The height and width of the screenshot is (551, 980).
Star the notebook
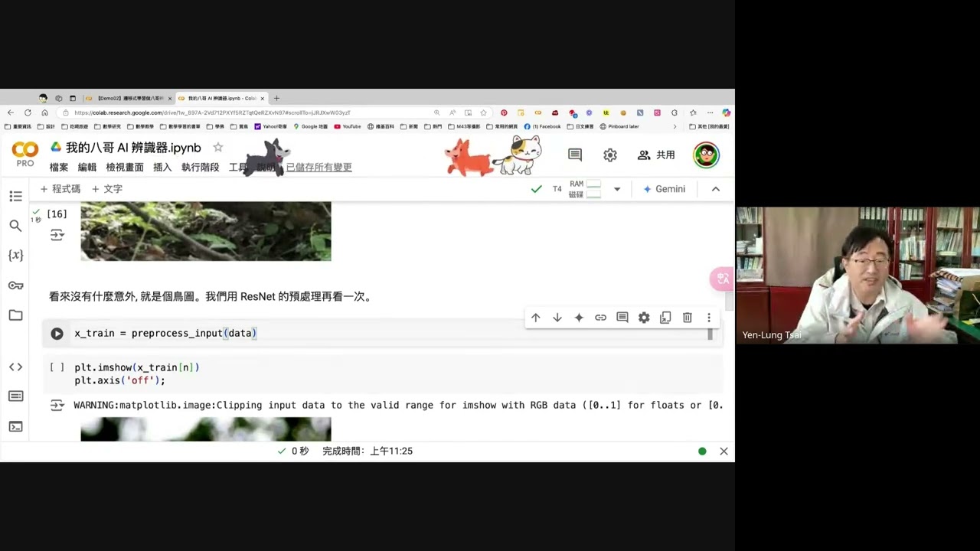218,147
